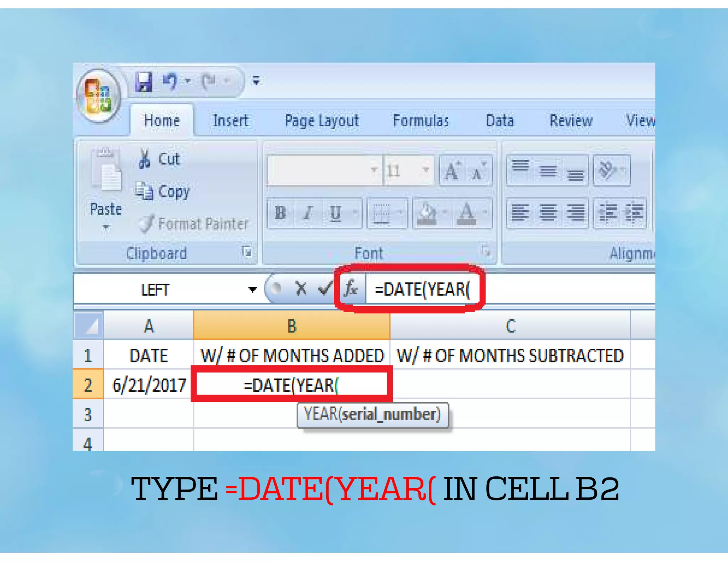Click the Insert Function fx icon
Viewport: 728px width, 562px height.
(x=351, y=288)
